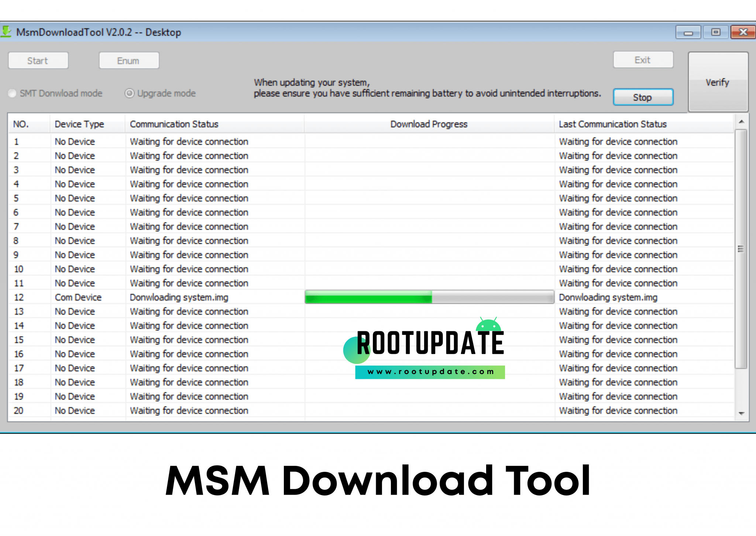This screenshot has height=536, width=756.
Task: Click the Last Communication Status column header
Action: point(644,124)
